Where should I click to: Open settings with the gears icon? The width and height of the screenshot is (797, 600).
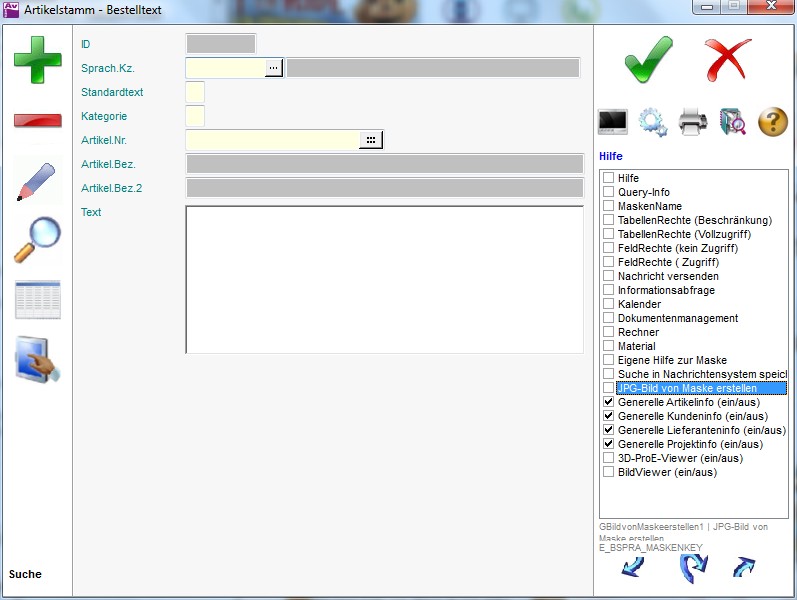click(653, 122)
